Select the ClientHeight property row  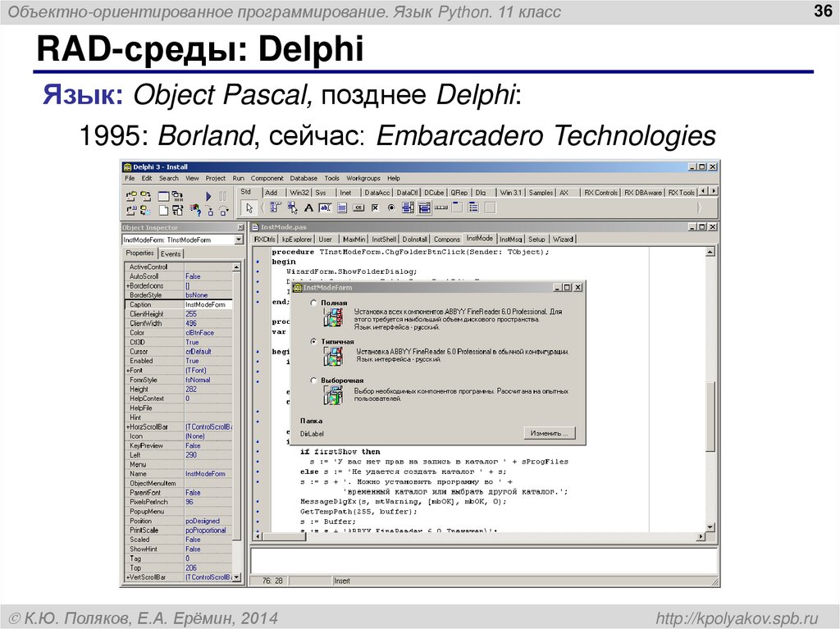pyautogui.click(x=179, y=314)
